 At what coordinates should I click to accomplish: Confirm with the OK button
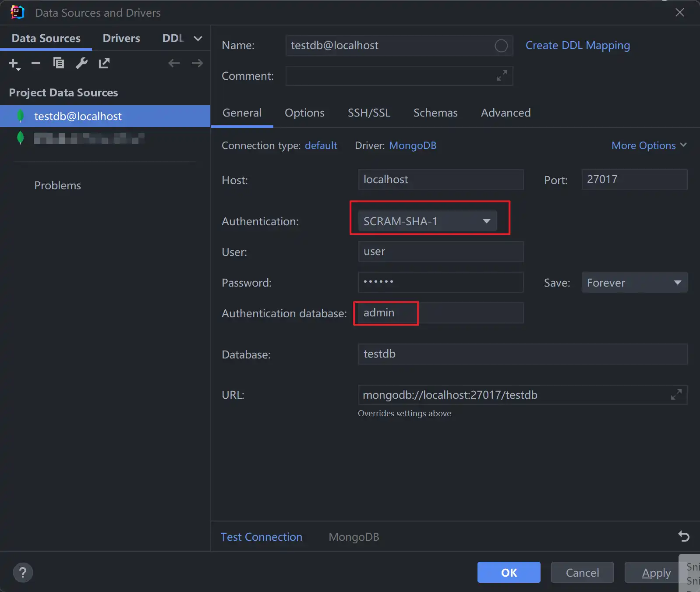point(509,572)
